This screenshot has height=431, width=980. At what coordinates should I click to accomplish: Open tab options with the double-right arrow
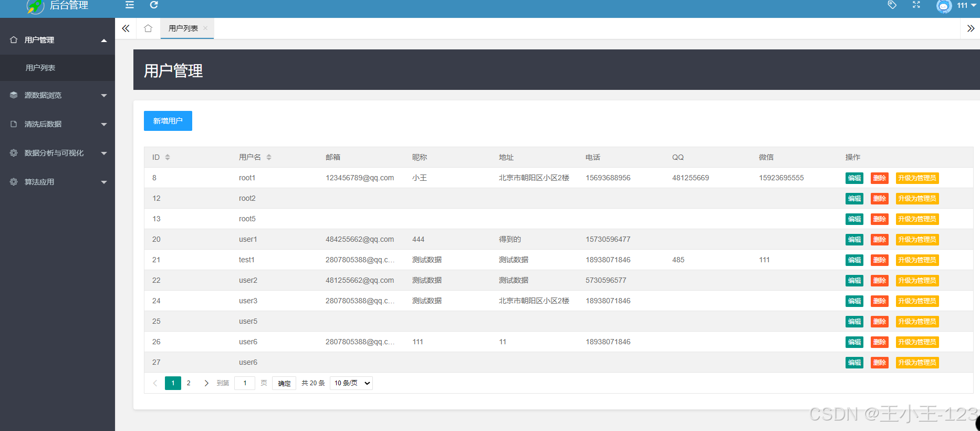coord(971,28)
